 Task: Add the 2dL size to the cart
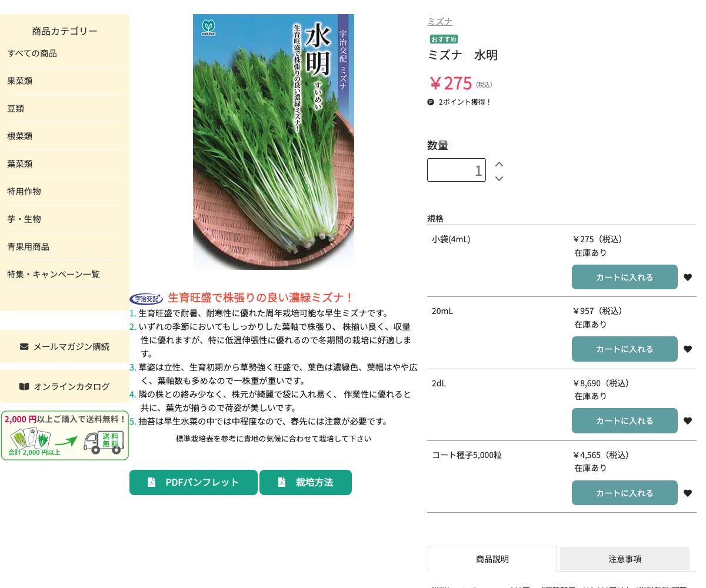(x=625, y=420)
